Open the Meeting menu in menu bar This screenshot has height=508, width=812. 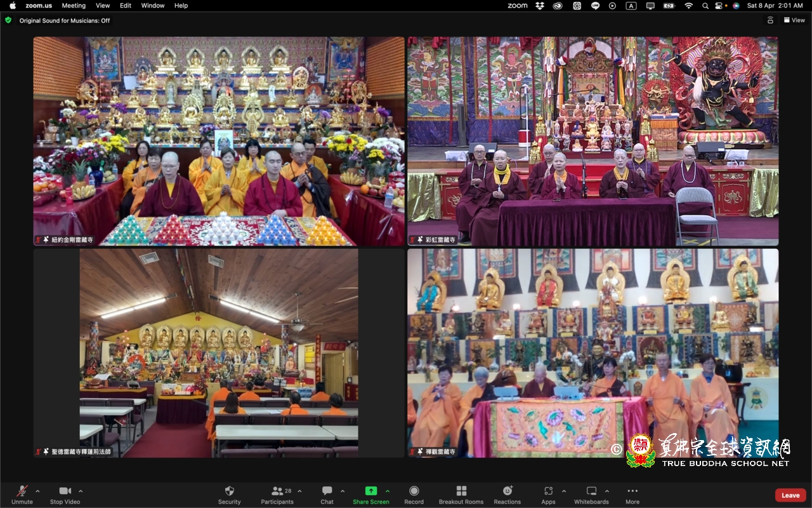pyautogui.click(x=74, y=6)
